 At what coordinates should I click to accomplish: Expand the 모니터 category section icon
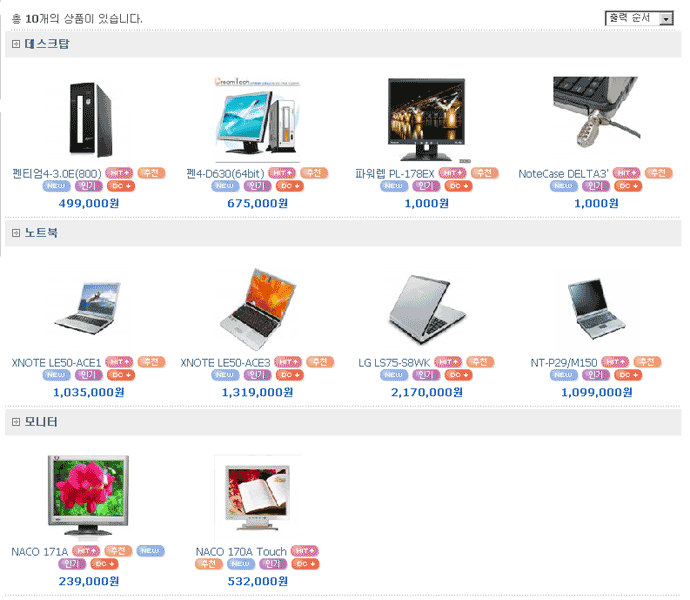(x=16, y=422)
